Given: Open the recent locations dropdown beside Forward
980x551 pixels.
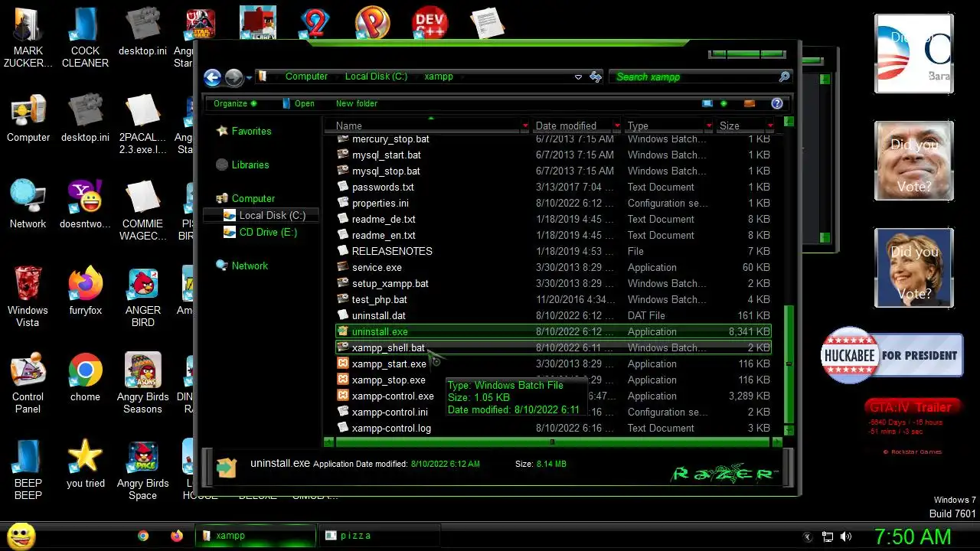Looking at the screenshot, I should coord(249,78).
